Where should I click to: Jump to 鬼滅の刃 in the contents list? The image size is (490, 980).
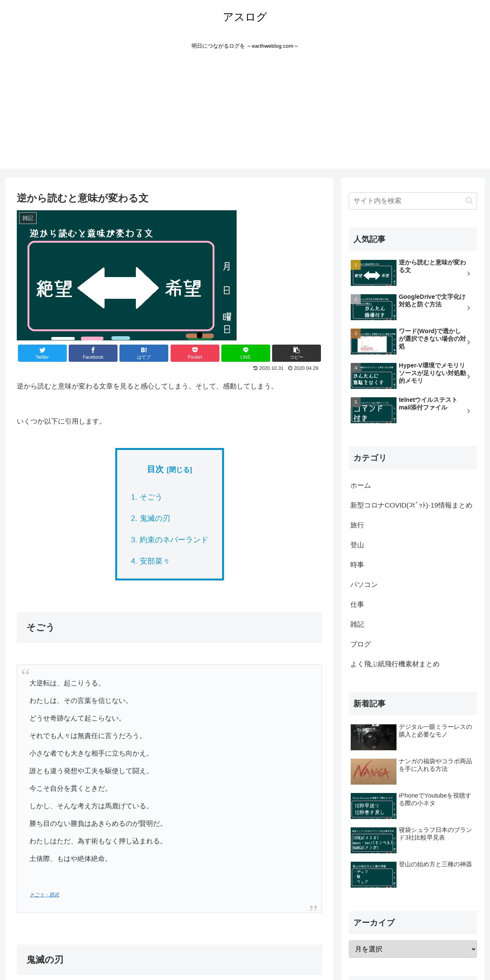tap(150, 518)
